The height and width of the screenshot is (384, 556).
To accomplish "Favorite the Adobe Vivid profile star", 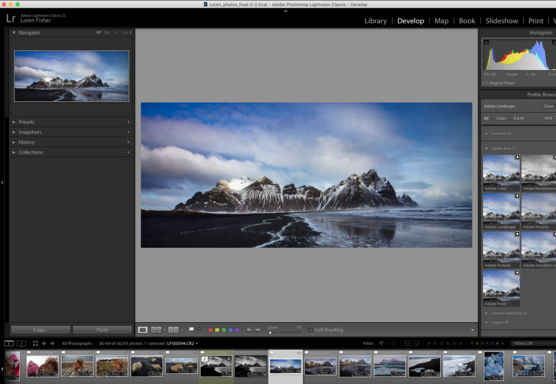I will tap(517, 272).
